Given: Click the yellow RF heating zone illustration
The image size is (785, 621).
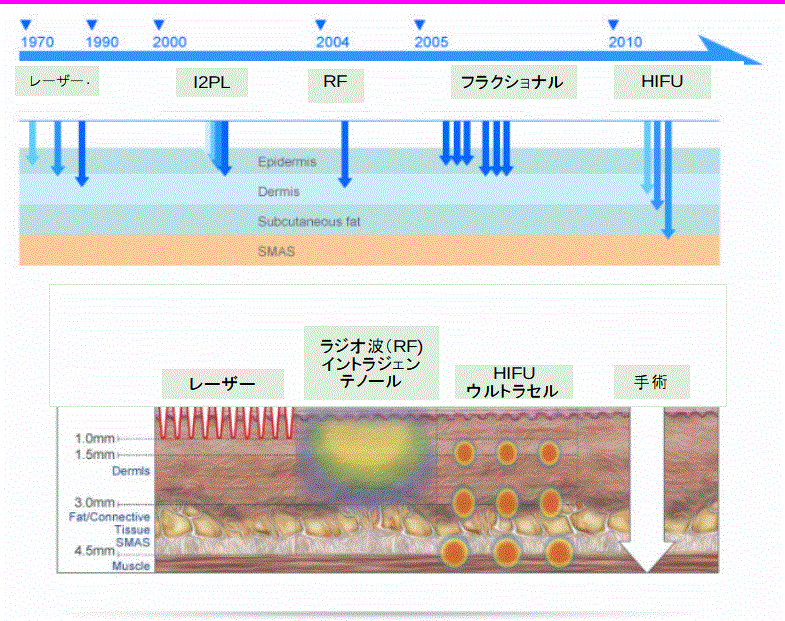Looking at the screenshot, I should (367, 455).
